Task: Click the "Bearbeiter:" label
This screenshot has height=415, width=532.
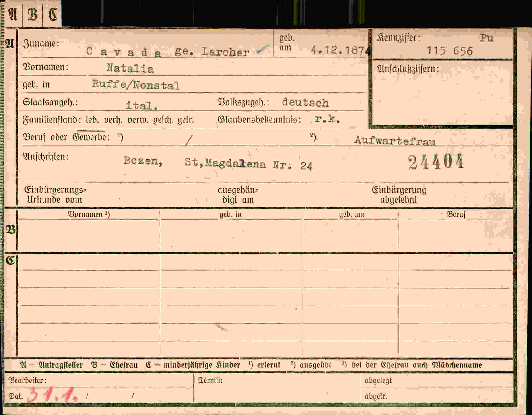Action: click(27, 380)
